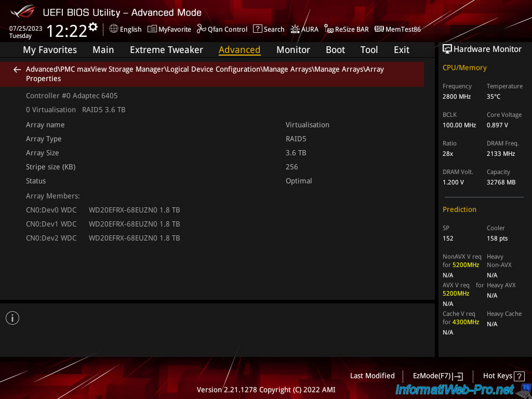532x399 pixels.
Task: Click the Array Members: heading
Action: point(52,196)
